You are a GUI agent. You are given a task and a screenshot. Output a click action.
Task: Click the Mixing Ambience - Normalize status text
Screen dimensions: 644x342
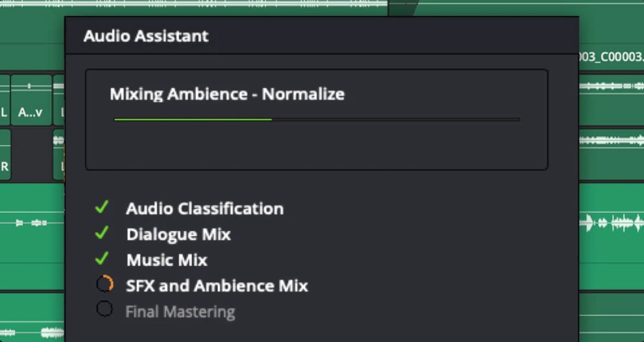(x=227, y=94)
